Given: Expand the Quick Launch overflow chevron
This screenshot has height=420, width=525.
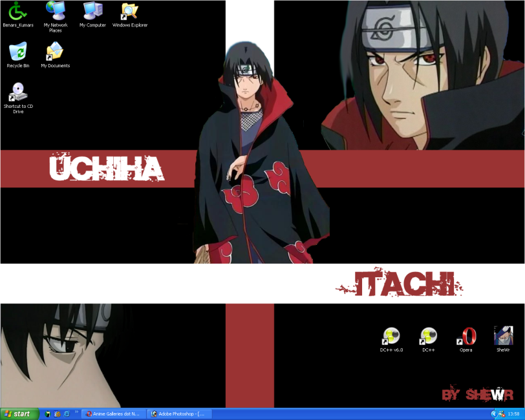Looking at the screenshot, I should click(76, 412).
